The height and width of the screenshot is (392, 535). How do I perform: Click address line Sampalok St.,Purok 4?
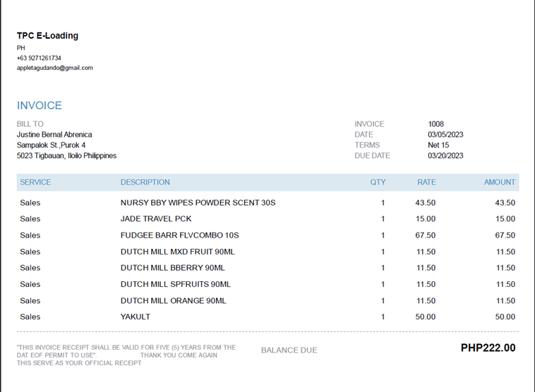point(51,145)
